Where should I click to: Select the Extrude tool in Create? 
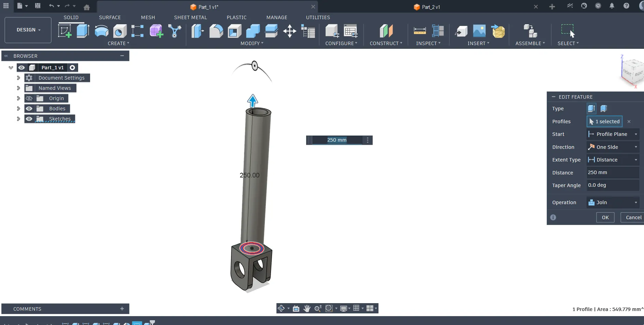coord(83,31)
